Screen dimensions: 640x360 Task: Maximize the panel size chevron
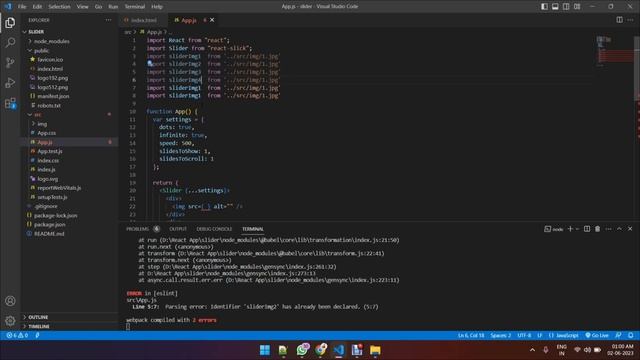click(619, 229)
